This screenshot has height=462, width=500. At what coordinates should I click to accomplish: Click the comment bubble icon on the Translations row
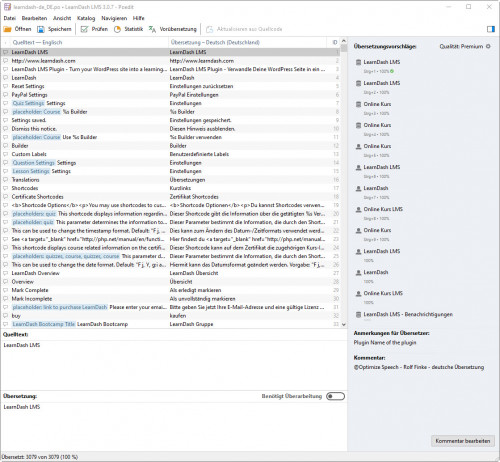pyautogui.click(x=5, y=180)
